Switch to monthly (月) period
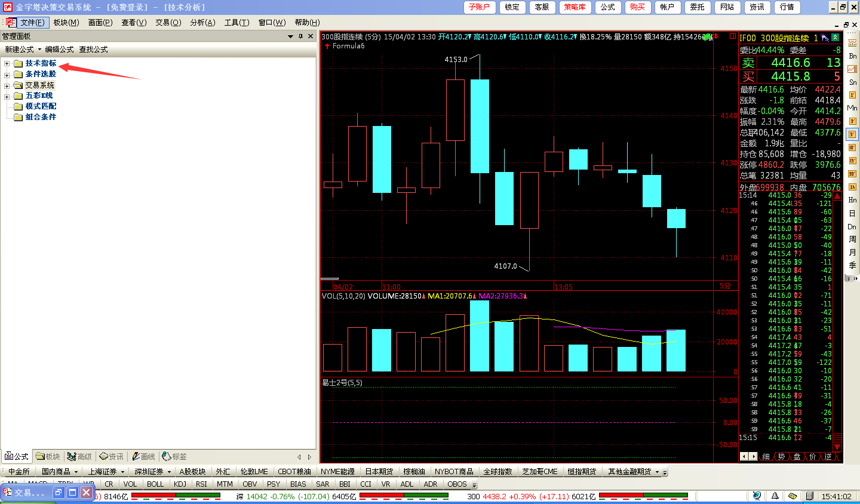 point(852,253)
